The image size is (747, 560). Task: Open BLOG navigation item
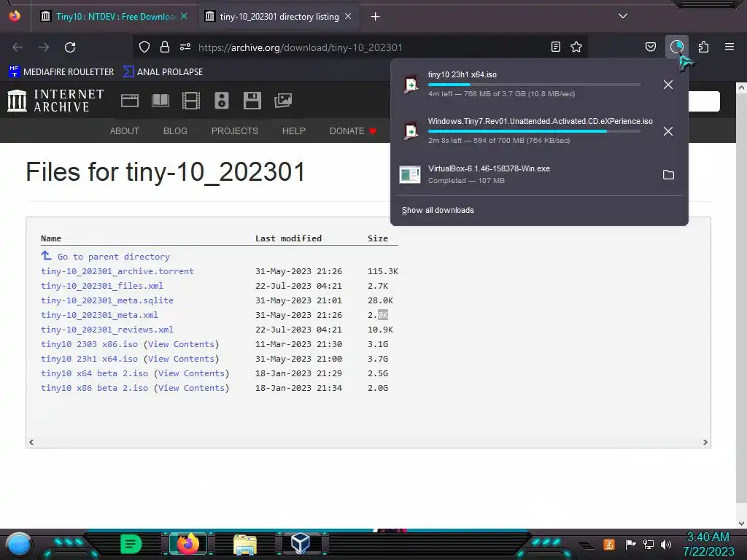(x=175, y=131)
